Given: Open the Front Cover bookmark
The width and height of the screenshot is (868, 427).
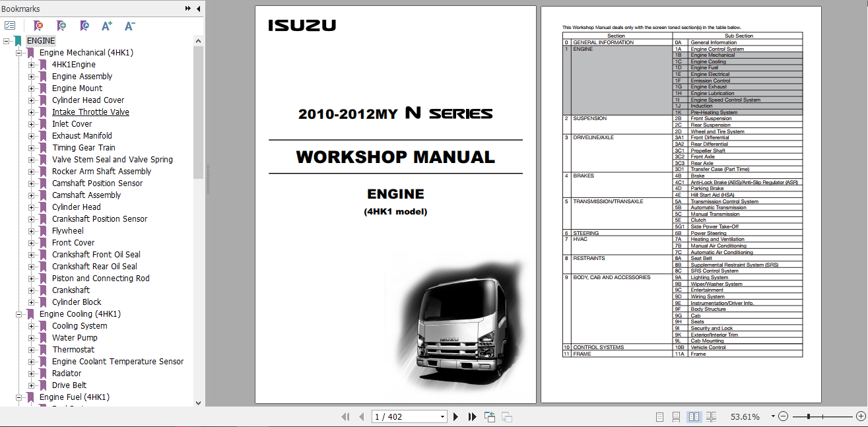Looking at the screenshot, I should 73,243.
